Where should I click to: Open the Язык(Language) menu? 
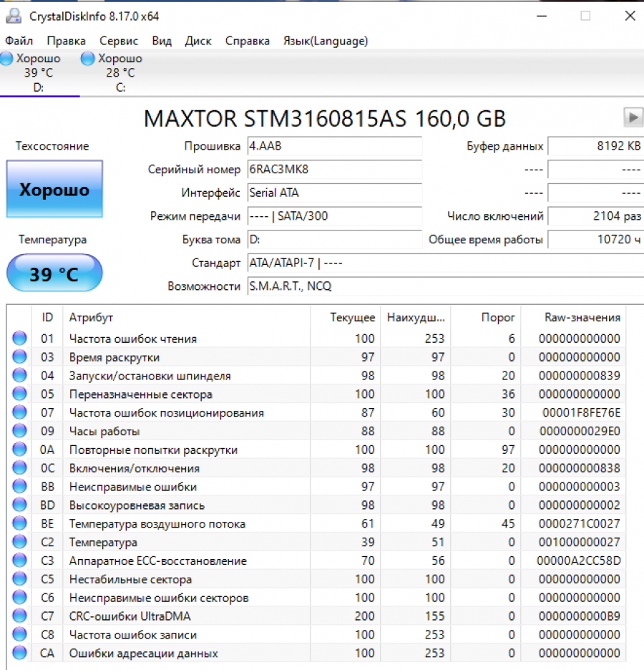click(325, 41)
